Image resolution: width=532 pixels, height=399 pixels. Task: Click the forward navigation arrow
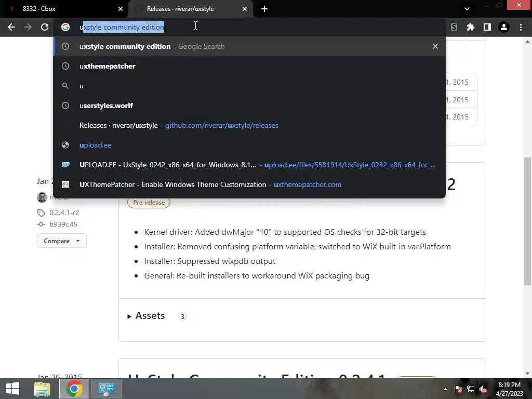(28, 27)
